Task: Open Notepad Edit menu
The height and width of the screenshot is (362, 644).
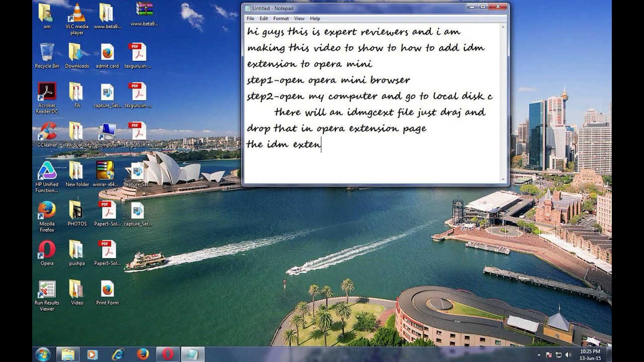Action: tap(264, 19)
